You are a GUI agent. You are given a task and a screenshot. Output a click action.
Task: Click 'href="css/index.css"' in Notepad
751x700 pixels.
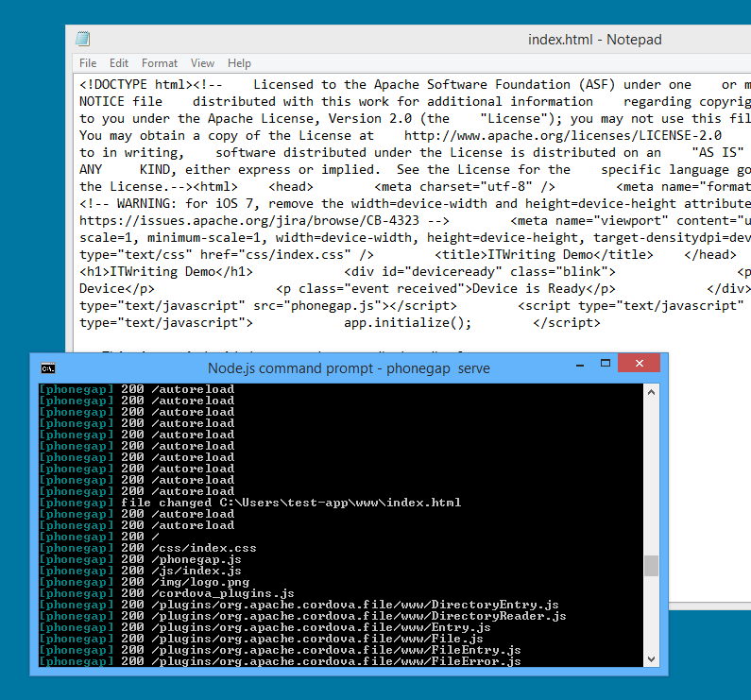[x=276, y=255]
